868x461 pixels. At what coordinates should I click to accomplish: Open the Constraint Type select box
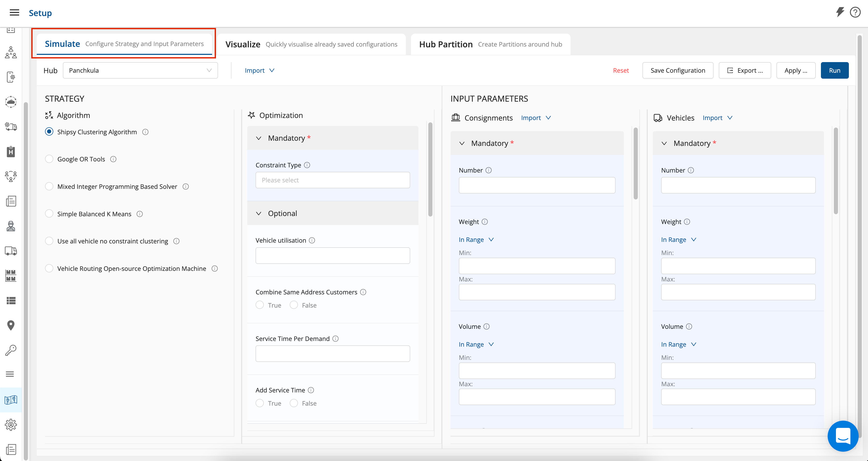click(x=332, y=180)
